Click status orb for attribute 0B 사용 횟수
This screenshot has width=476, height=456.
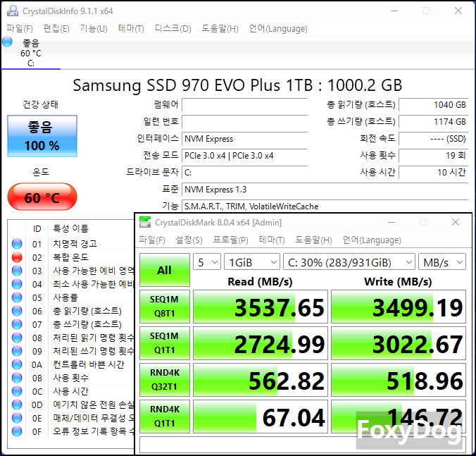tap(17, 378)
